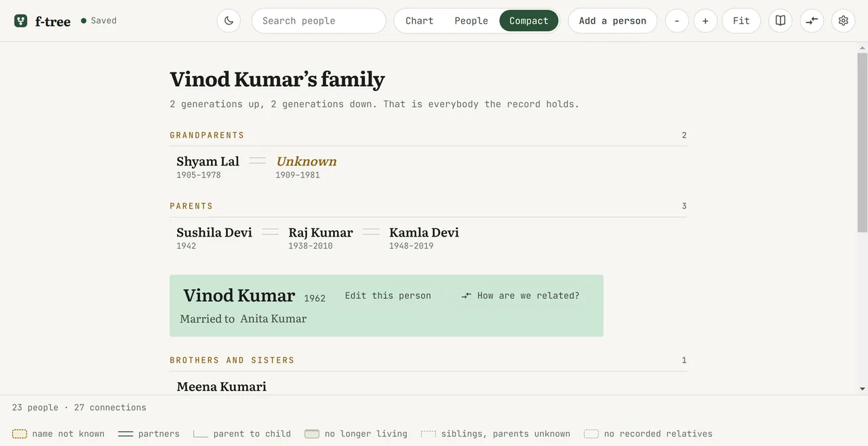This screenshot has height=446, width=868.
Task: Click the scrollbar down arrow
Action: click(863, 389)
